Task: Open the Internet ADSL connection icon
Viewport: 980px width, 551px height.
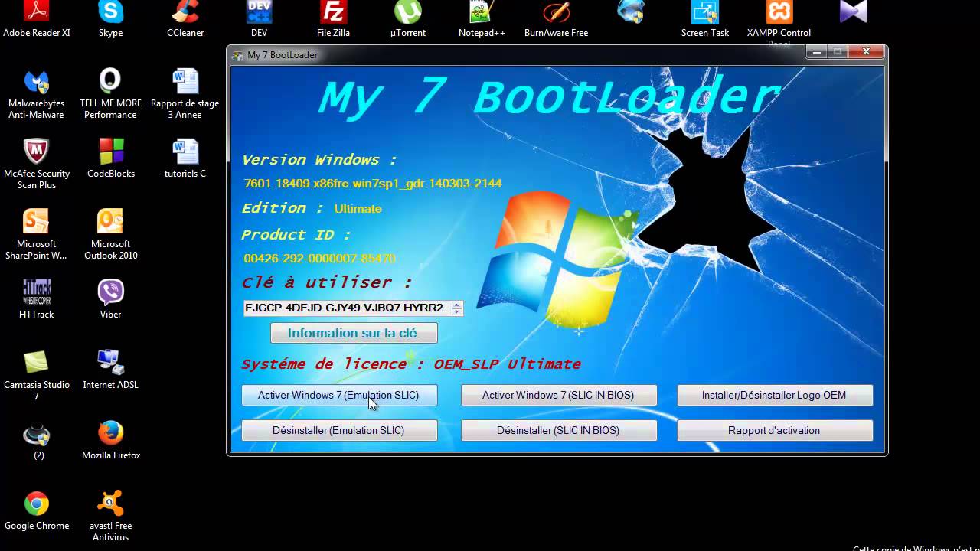Action: coord(110,370)
